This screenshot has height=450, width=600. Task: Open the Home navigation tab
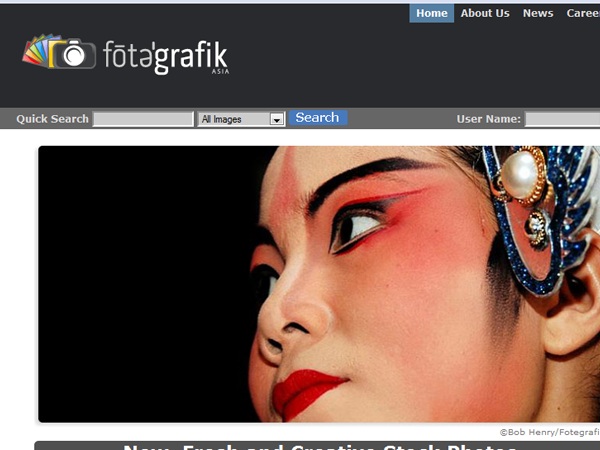point(432,13)
